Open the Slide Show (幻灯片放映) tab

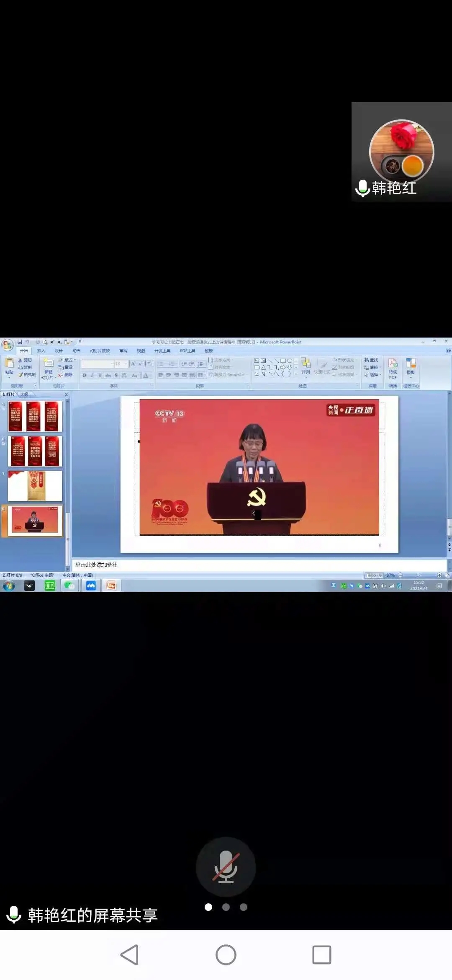(100, 351)
